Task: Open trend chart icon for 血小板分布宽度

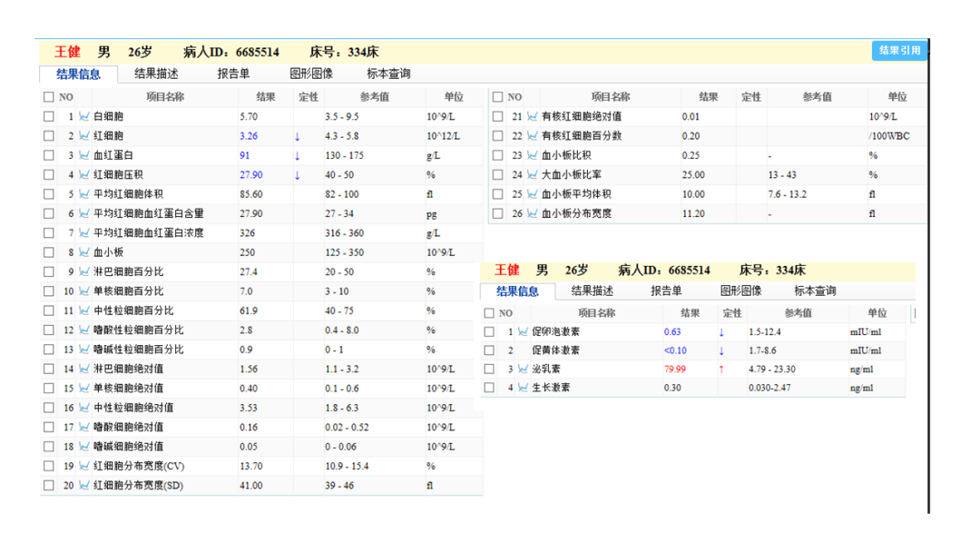Action: click(532, 213)
